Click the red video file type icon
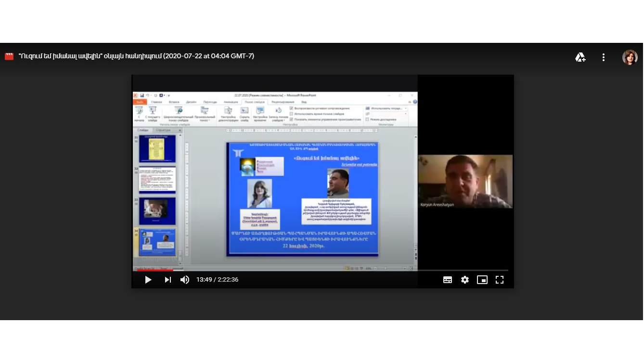Image resolution: width=644 pixels, height=363 pixels. point(9,56)
